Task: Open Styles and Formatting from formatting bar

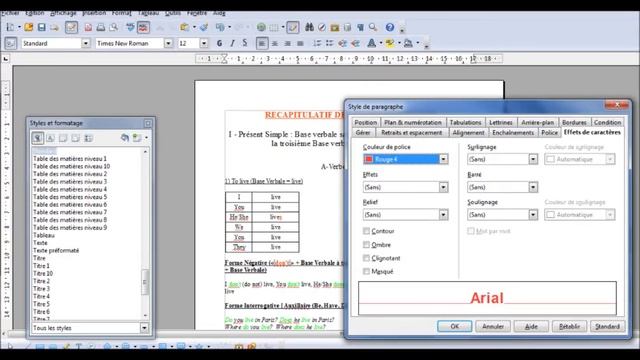Action: point(11,43)
